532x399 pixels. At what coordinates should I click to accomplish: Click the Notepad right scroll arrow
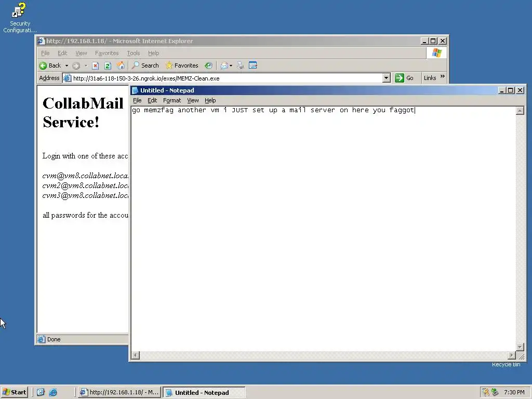(512, 355)
